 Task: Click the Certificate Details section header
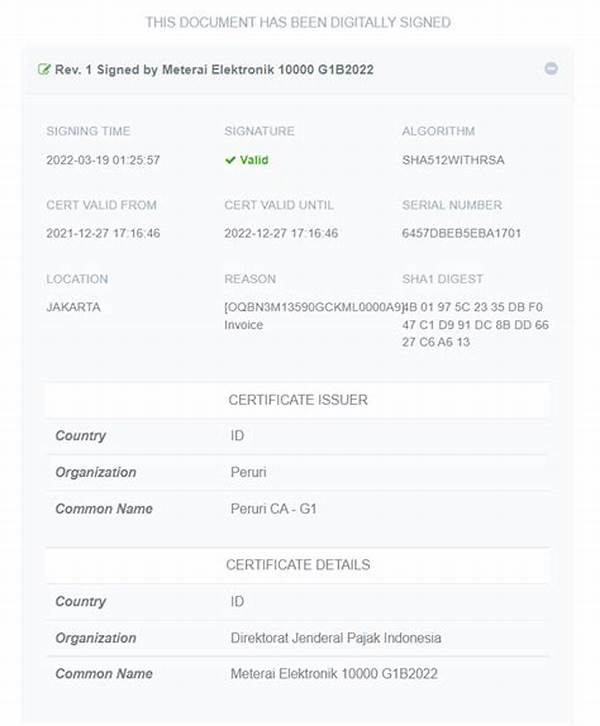pyautogui.click(x=297, y=565)
